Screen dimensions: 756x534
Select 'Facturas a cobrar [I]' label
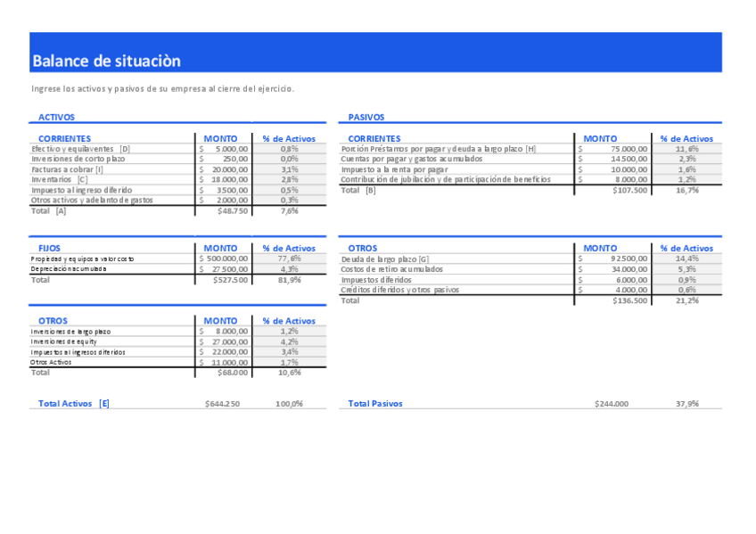click(67, 169)
